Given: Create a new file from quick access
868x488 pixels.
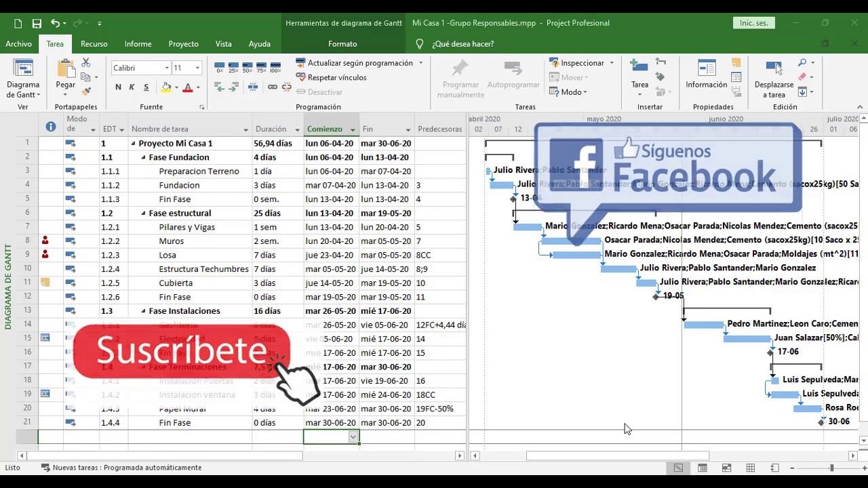Looking at the screenshot, I should click(18, 23).
